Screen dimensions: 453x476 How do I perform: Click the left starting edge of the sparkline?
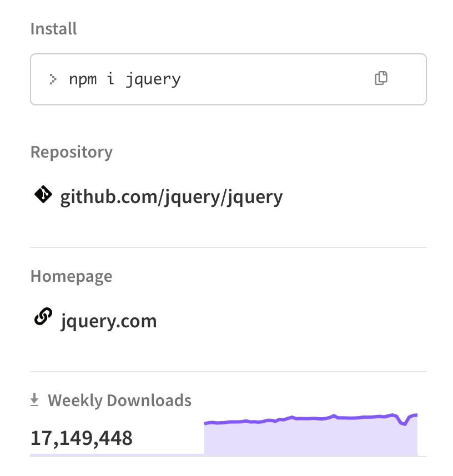click(x=206, y=424)
